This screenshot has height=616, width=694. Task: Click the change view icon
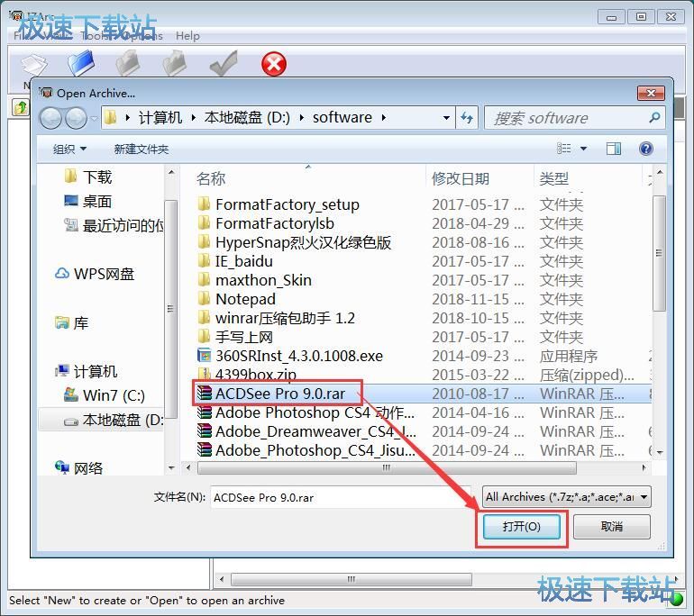pos(564,149)
